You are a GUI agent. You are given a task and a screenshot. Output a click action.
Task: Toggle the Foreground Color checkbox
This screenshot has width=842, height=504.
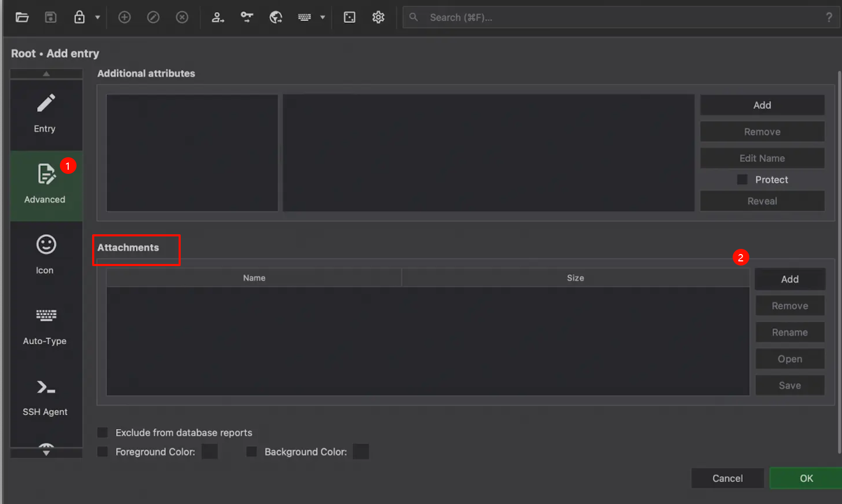pyautogui.click(x=103, y=451)
